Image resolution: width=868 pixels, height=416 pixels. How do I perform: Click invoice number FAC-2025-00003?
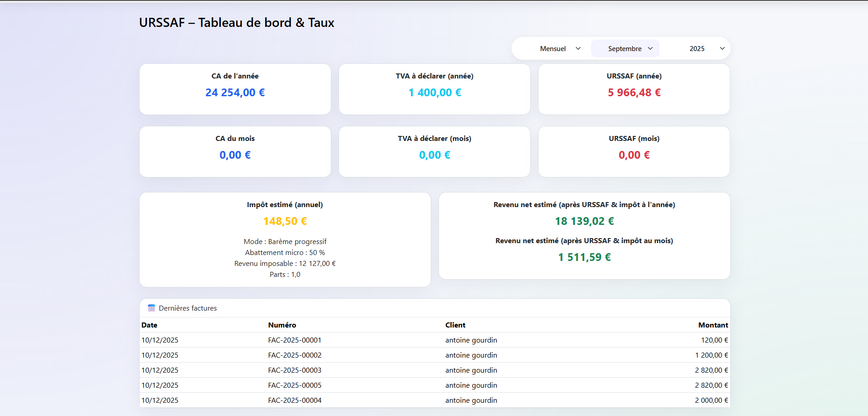pyautogui.click(x=294, y=370)
